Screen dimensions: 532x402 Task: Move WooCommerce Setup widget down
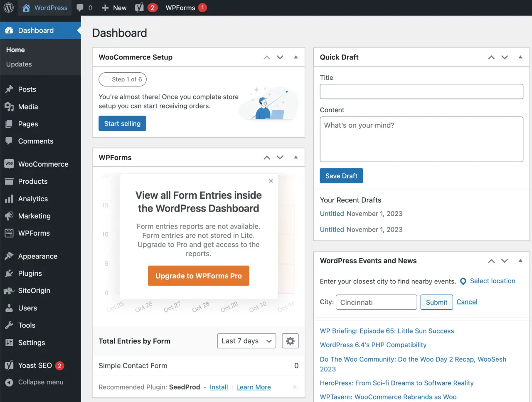pos(280,57)
